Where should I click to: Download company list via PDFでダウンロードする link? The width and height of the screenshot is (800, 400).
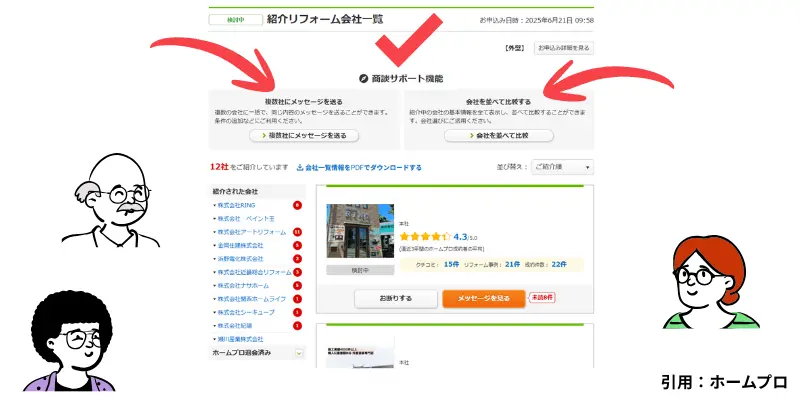click(x=363, y=167)
